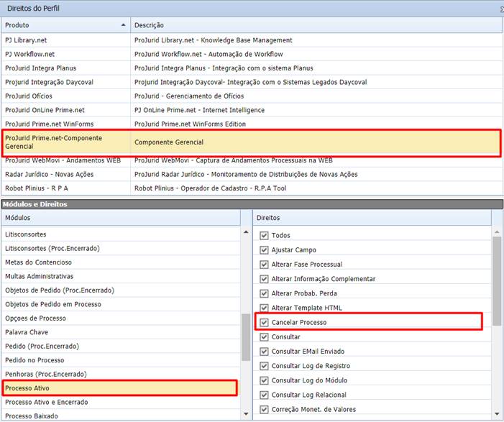Toggle Alterar Probab. Perda checkbox
Screen dimensions: 504x422
264,293
